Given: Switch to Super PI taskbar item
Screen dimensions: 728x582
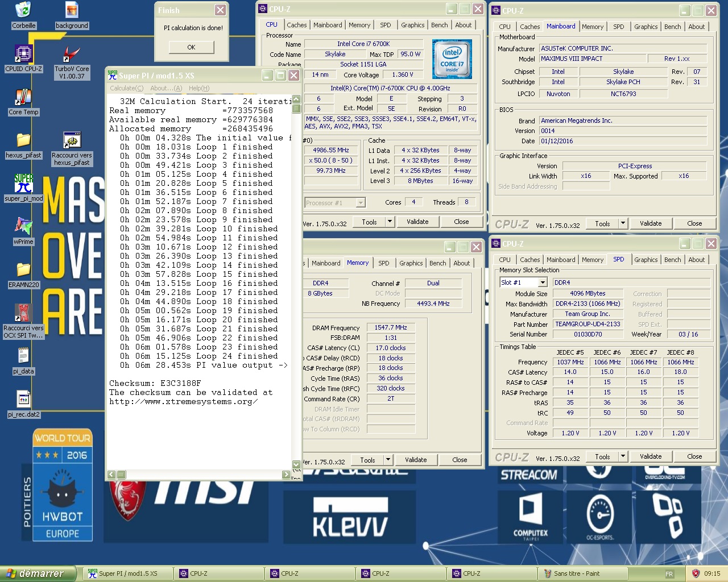Looking at the screenshot, I should click(129, 573).
